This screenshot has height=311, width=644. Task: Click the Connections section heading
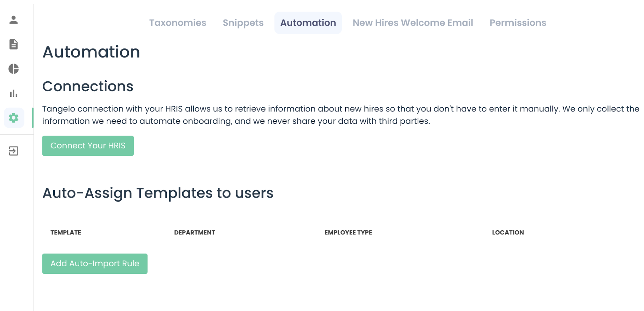click(x=88, y=86)
